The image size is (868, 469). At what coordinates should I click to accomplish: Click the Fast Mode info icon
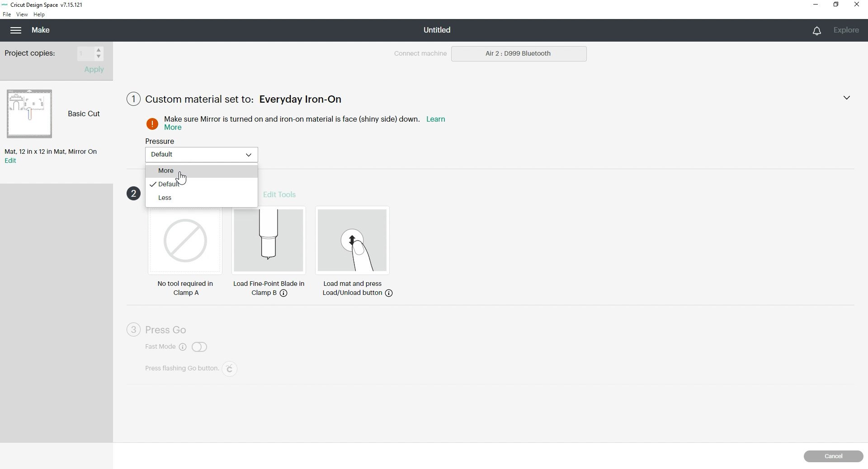point(183,347)
